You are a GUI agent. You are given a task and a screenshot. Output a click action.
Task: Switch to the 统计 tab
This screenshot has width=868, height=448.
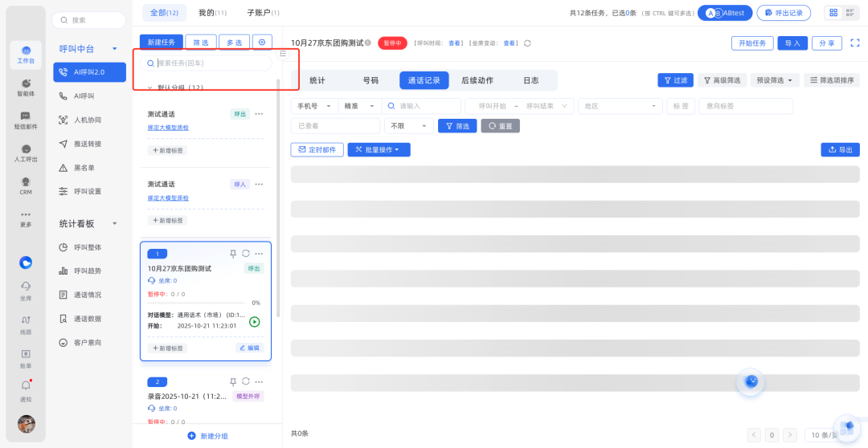tap(317, 80)
